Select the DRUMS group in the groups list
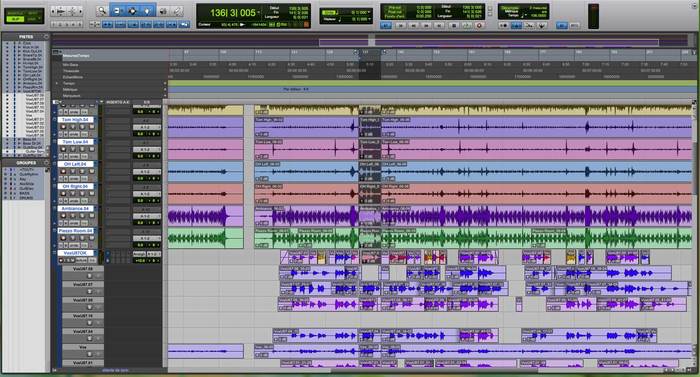Screen dimensions: 700x377 (26, 197)
